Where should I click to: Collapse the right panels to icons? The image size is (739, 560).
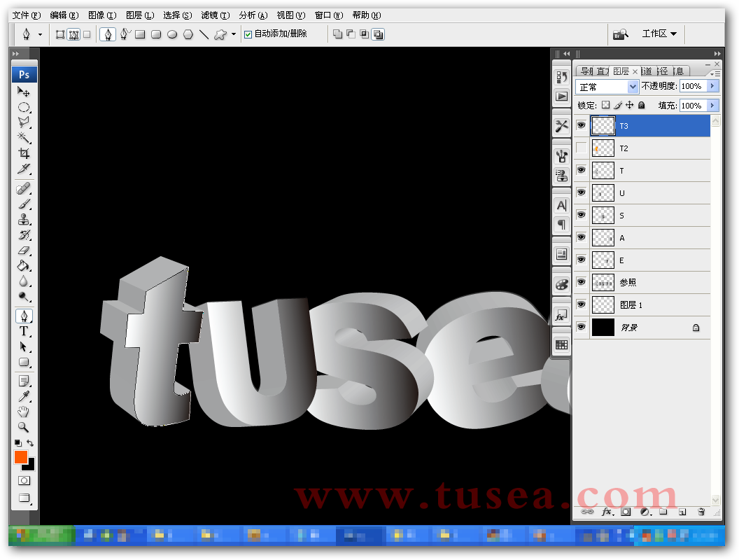pos(717,54)
